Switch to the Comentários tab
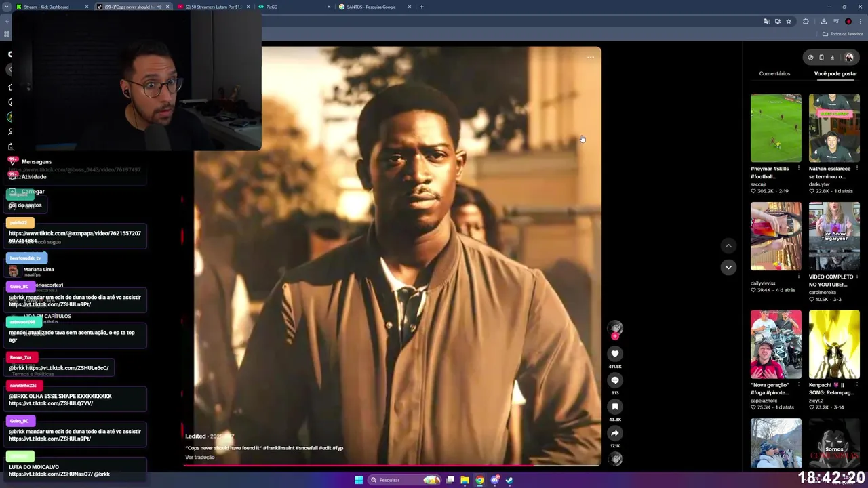 pos(774,73)
